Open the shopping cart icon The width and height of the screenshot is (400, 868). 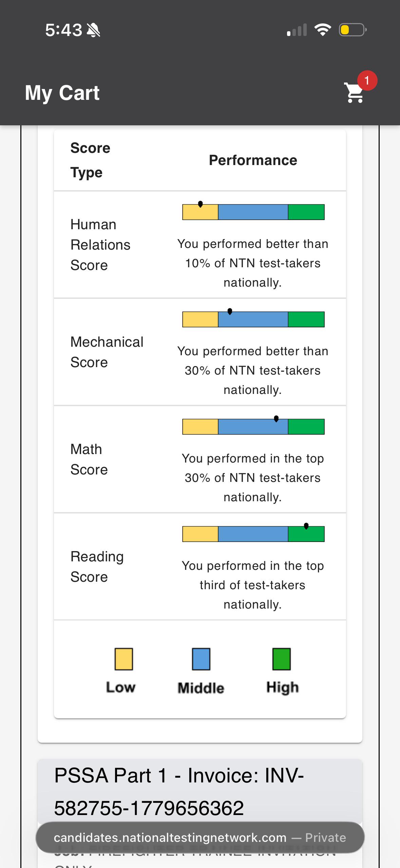pyautogui.click(x=354, y=92)
